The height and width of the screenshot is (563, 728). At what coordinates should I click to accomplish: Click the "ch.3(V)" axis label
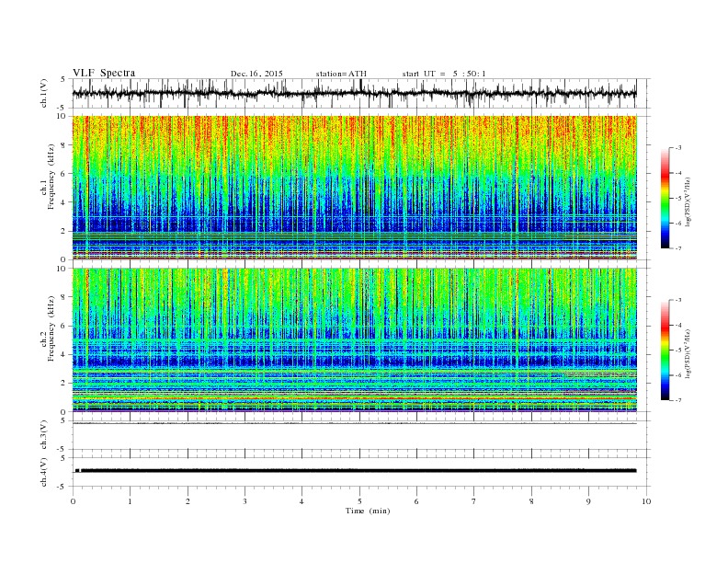point(44,435)
